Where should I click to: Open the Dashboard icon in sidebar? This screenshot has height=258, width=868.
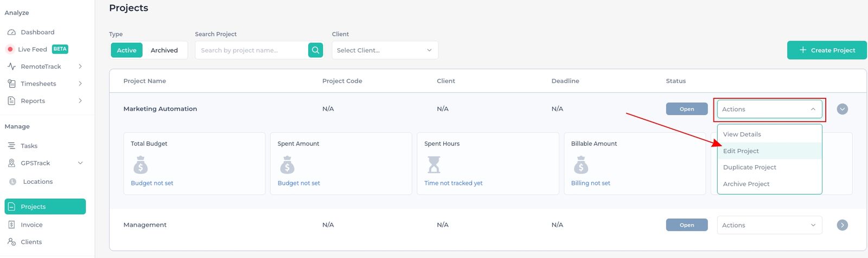11,32
